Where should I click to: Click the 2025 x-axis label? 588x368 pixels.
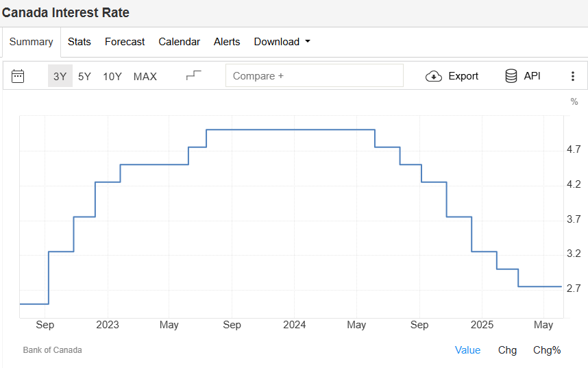pos(482,325)
